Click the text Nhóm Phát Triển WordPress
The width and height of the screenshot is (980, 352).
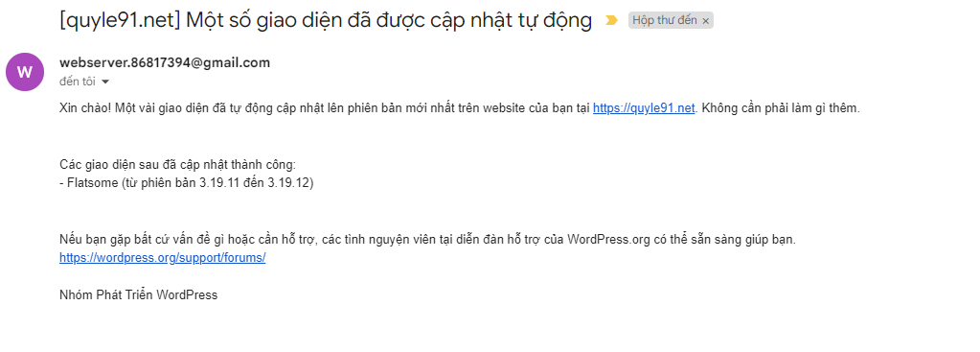(x=138, y=295)
